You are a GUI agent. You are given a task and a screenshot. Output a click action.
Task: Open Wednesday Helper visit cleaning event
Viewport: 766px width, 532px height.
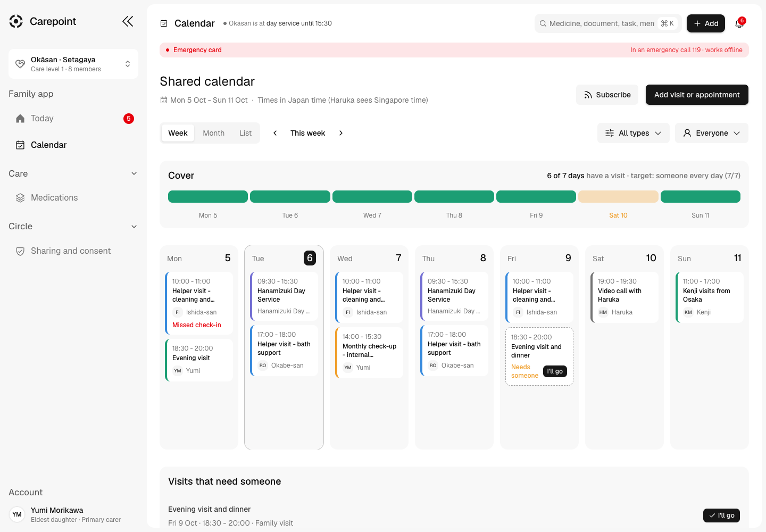369,297
